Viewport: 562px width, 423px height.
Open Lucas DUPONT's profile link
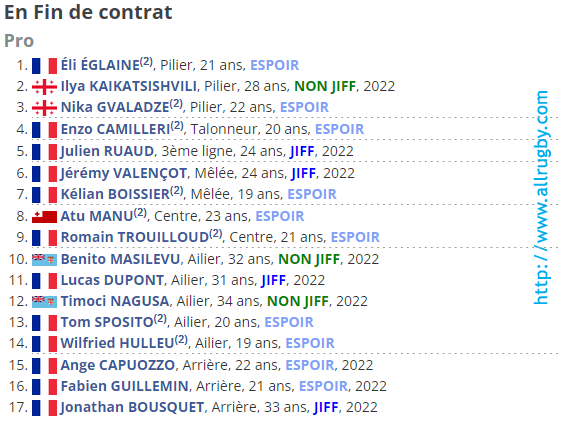click(x=112, y=280)
